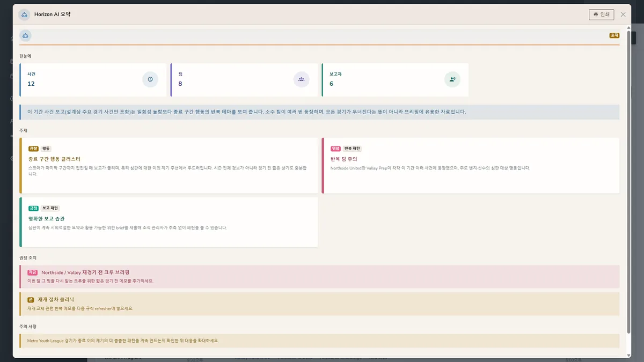Click the 인쇄 print button
Viewport: 644px width, 362px height.
[601, 14]
